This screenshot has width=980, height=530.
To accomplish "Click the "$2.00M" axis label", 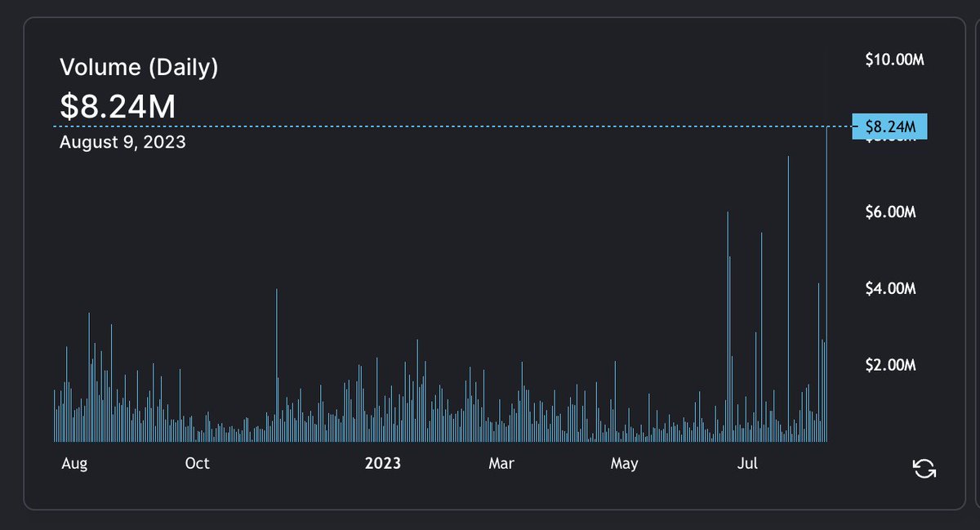I will pyautogui.click(x=891, y=364).
